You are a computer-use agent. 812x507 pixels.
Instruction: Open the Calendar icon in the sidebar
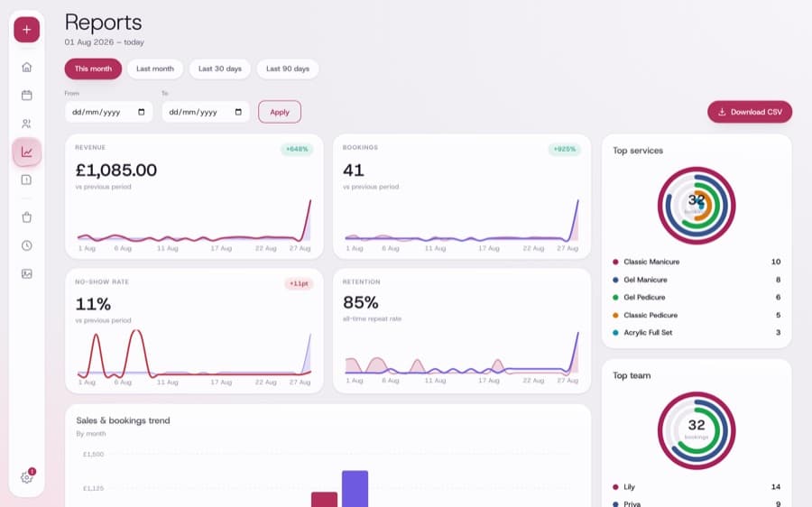point(26,96)
